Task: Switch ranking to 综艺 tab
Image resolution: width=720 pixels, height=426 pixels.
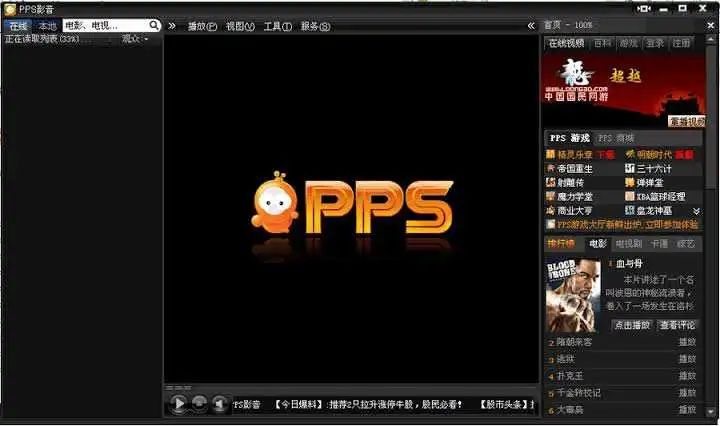Action: click(686, 244)
